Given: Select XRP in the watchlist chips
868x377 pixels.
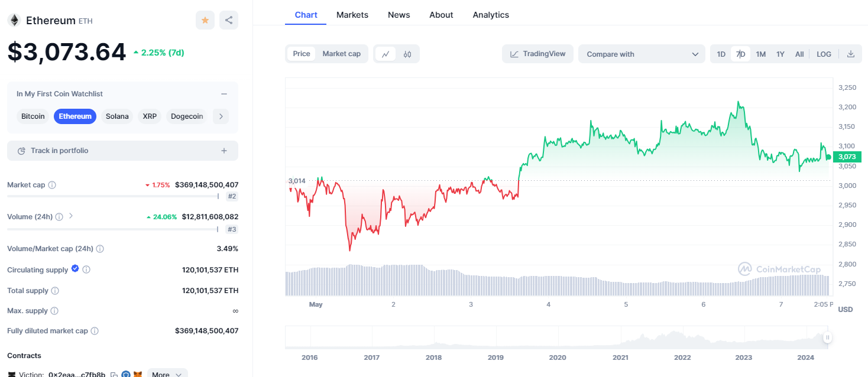Looking at the screenshot, I should [150, 116].
